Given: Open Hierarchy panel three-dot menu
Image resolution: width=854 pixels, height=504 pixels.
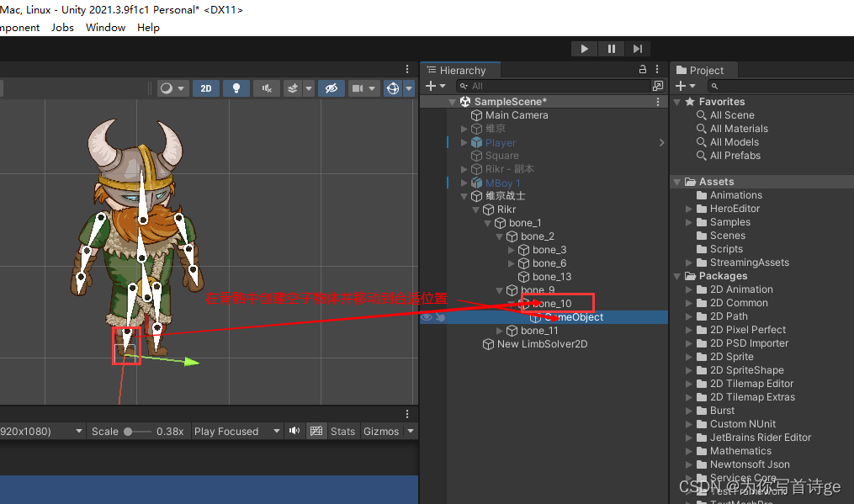Looking at the screenshot, I should [657, 69].
